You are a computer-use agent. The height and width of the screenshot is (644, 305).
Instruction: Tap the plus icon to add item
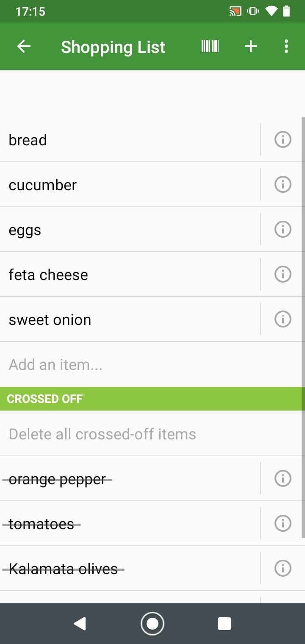point(251,46)
